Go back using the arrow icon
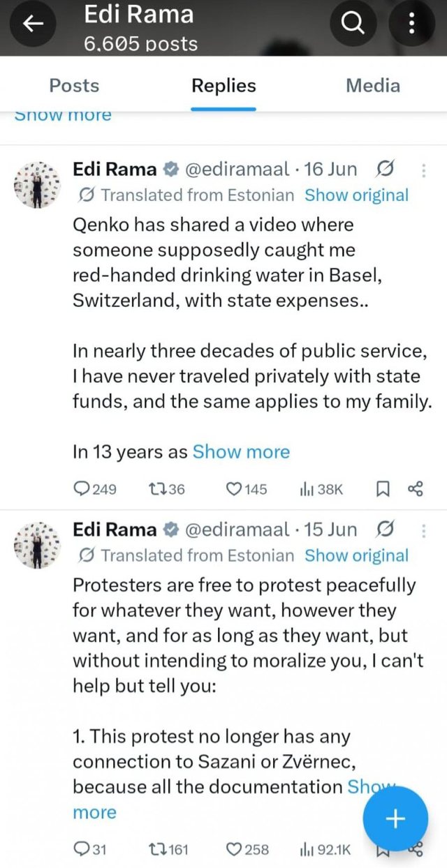This screenshot has height=868, width=447. click(31, 24)
